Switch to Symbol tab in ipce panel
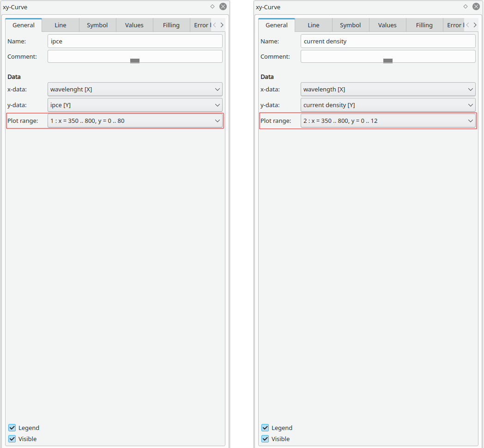This screenshot has width=484, height=448. click(x=97, y=25)
